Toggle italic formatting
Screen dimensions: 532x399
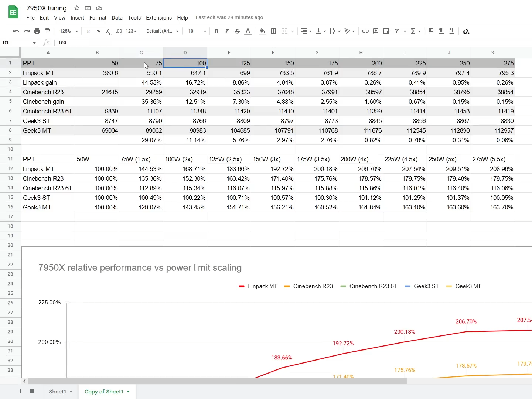pos(226,31)
